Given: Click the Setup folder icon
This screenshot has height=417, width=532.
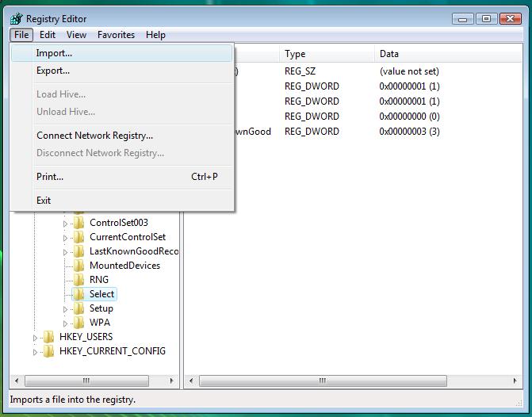Looking at the screenshot, I should pyautogui.click(x=78, y=308).
